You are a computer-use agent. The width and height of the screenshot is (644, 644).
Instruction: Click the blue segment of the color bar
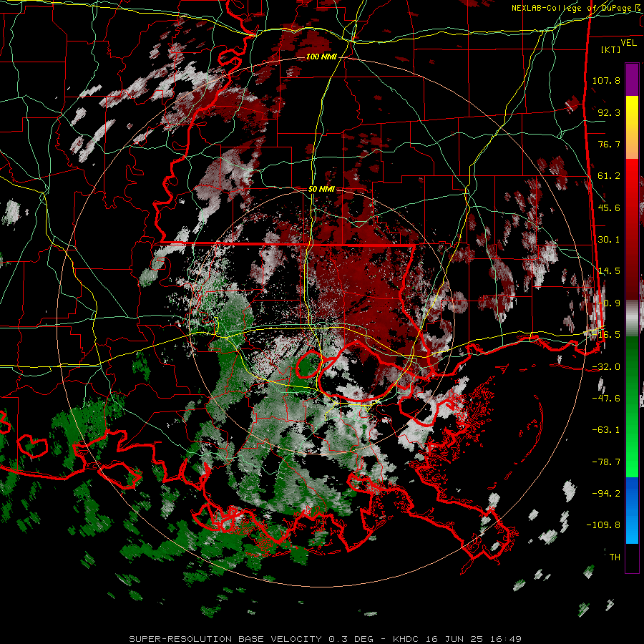pos(632,510)
